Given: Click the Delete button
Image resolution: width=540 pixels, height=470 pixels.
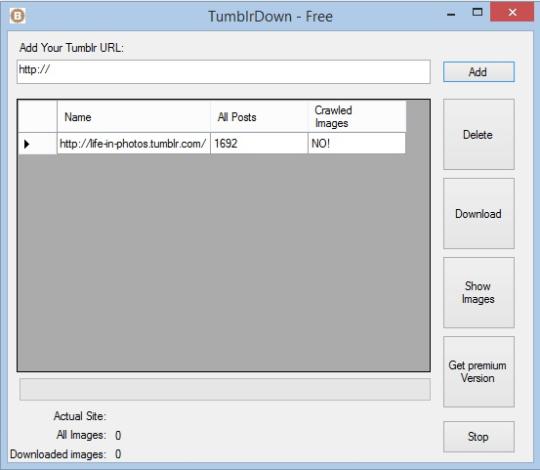Looking at the screenshot, I should click(x=479, y=134).
